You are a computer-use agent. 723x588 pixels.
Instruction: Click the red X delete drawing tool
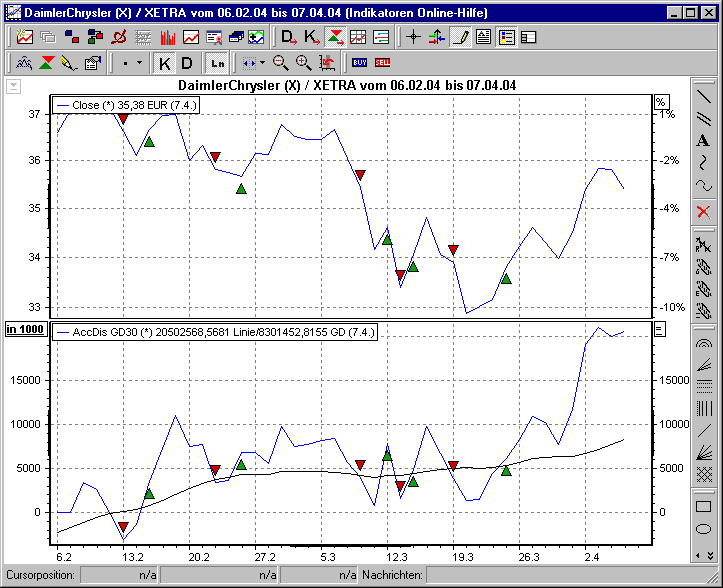click(x=703, y=211)
